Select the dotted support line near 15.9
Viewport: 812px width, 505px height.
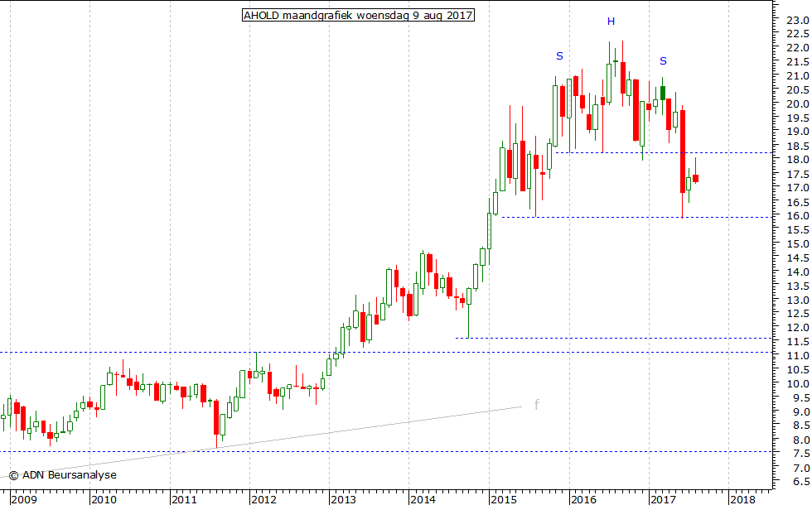[x=637, y=217]
